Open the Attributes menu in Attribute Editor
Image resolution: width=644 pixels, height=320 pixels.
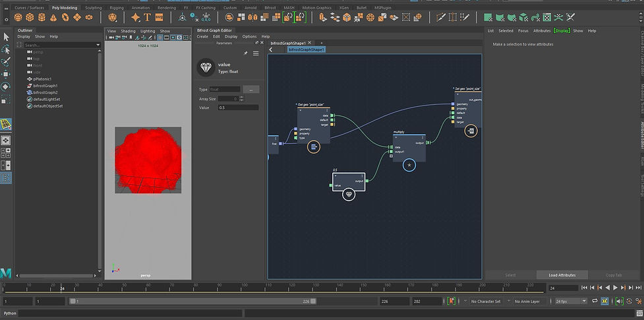(x=542, y=31)
